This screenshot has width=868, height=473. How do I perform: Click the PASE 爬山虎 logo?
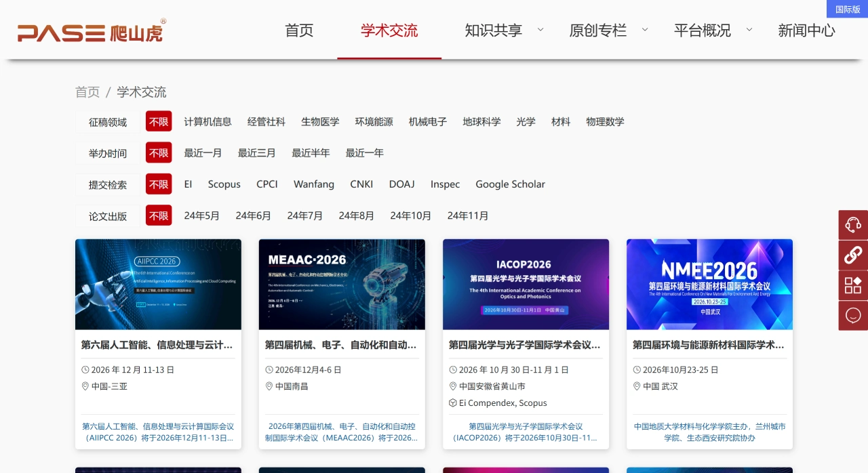point(92,30)
